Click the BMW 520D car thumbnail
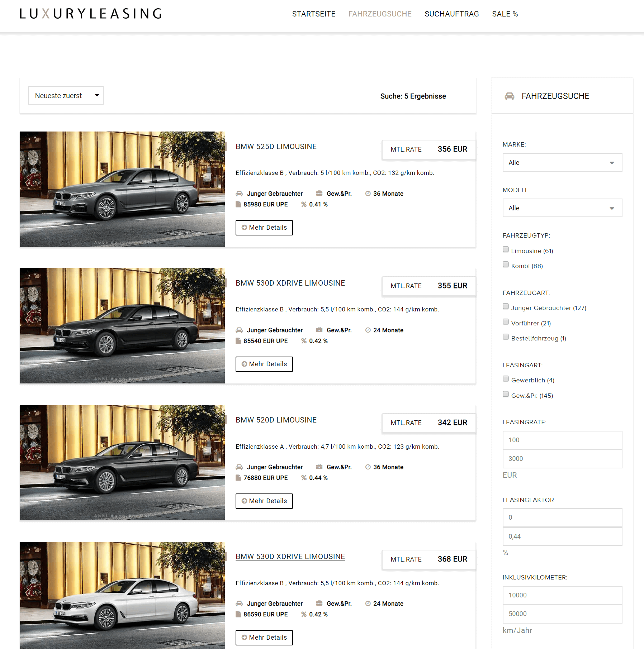Viewport: 644px width, 649px height. (x=122, y=463)
